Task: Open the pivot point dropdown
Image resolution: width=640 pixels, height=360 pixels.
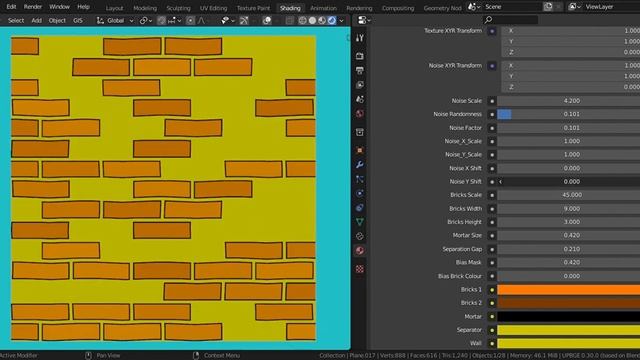Action: tap(146, 20)
